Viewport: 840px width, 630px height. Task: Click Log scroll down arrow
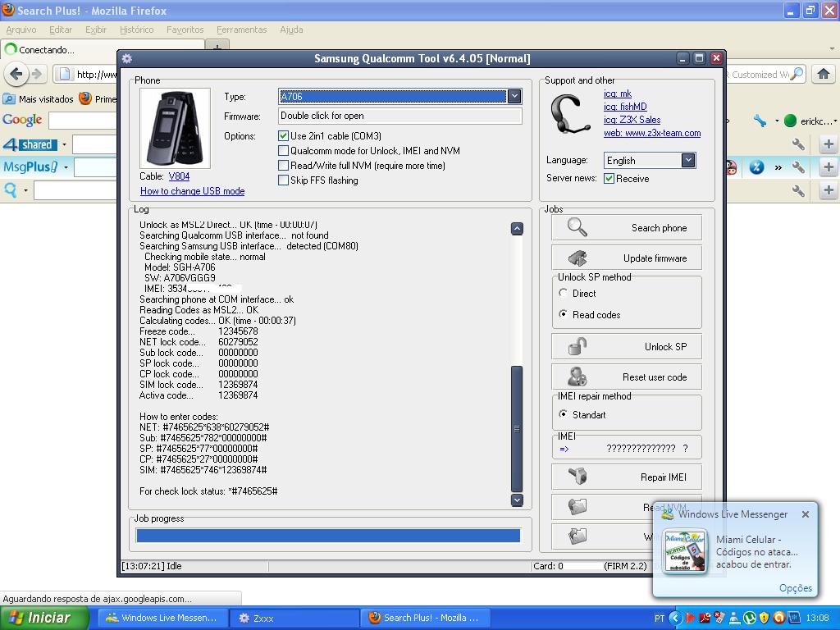[517, 500]
